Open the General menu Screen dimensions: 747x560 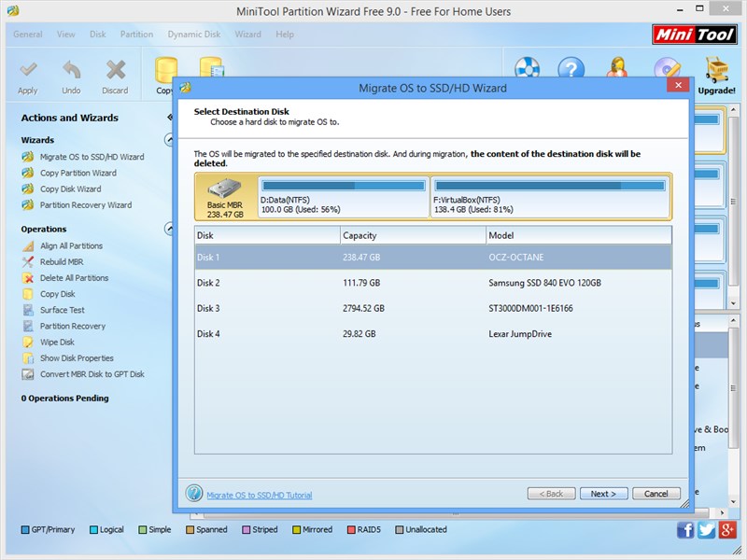click(28, 35)
